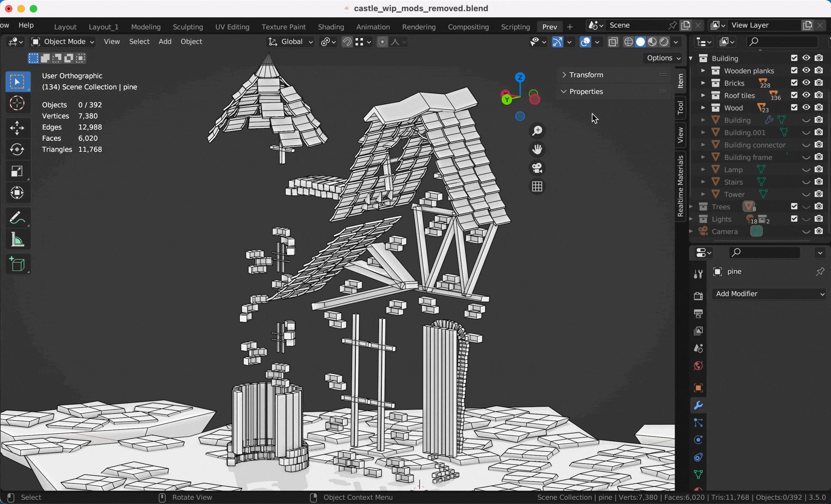Click the + button to add a workspace
This screenshot has height=504, width=831.
(x=570, y=27)
